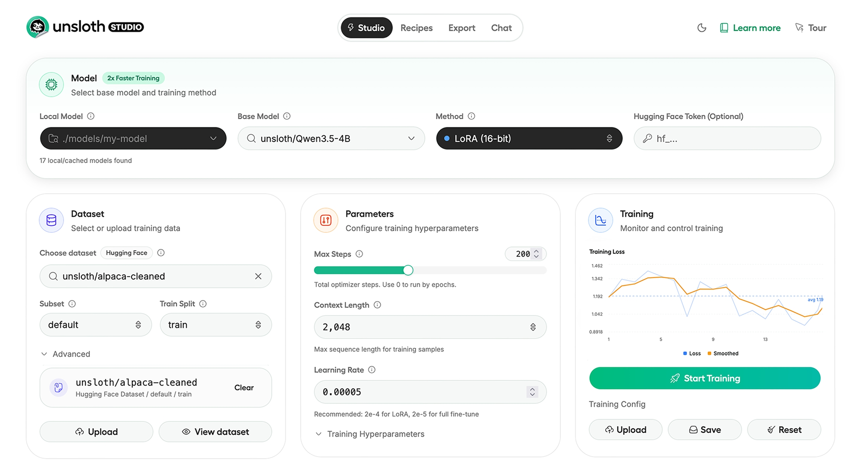This screenshot has width=868, height=476.
Task: Click the Model chip icon
Action: click(x=51, y=84)
